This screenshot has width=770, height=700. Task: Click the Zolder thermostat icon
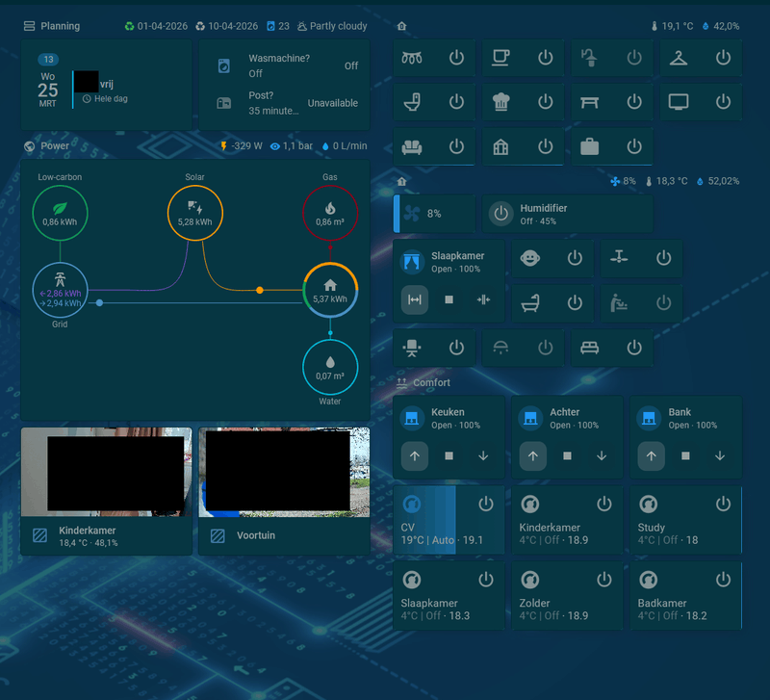click(x=530, y=580)
